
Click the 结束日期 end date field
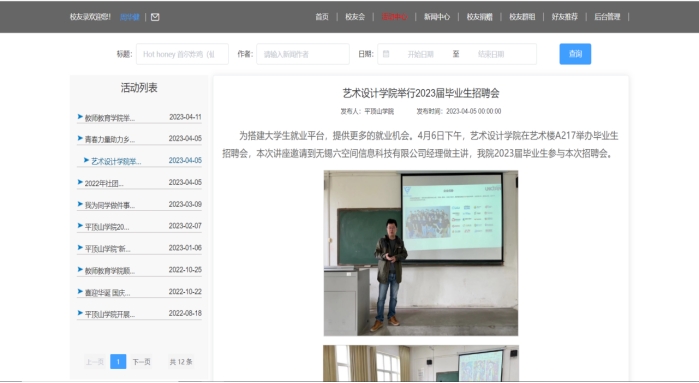pyautogui.click(x=491, y=54)
